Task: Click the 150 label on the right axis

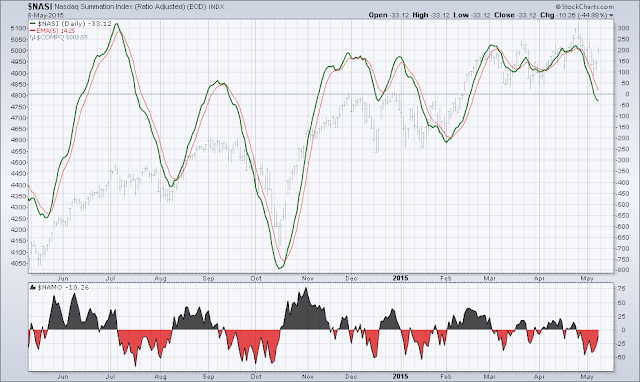Action: point(623,61)
